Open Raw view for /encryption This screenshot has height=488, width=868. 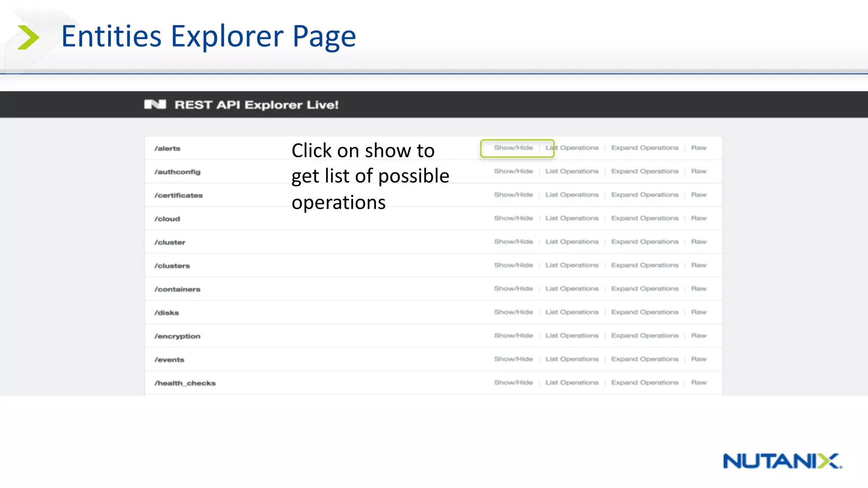[698, 335]
